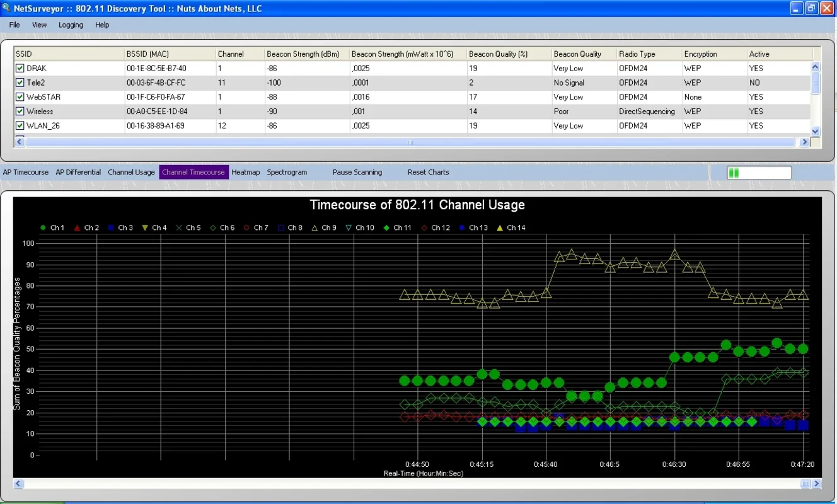This screenshot has width=837, height=504.
Task: Click the Ch 9 legend triangle
Action: 314,227
